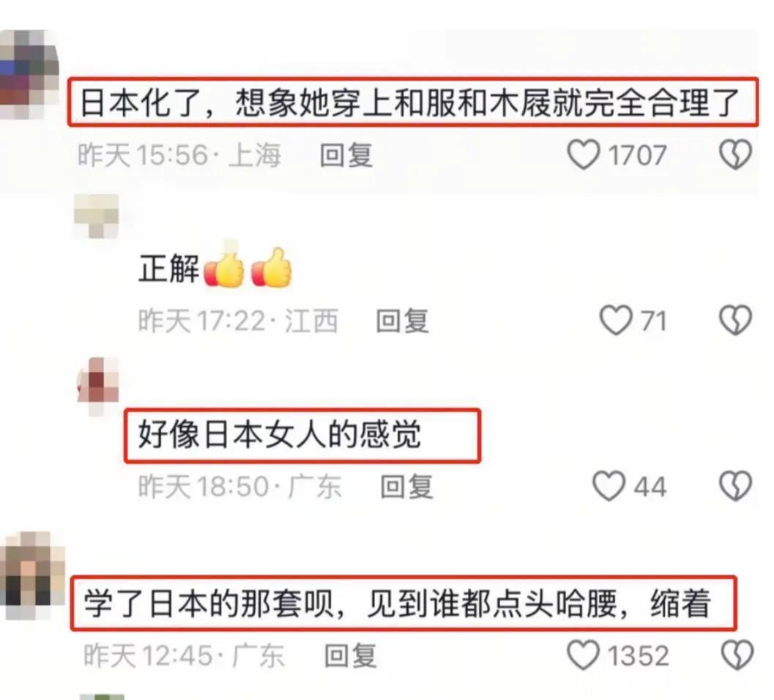The width and height of the screenshot is (774, 700).
Task: Reply to the 12:45 广东 comment
Action: pyautogui.click(x=351, y=655)
